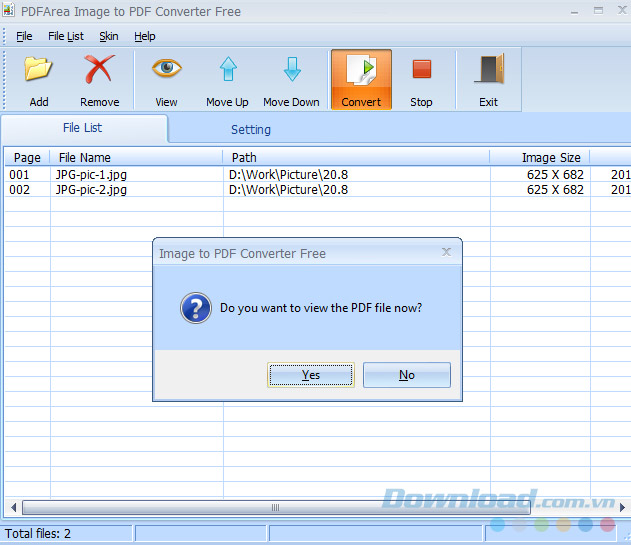Maximize the PDFArea main window
Image resolution: width=631 pixels, height=545 pixels.
point(598,11)
